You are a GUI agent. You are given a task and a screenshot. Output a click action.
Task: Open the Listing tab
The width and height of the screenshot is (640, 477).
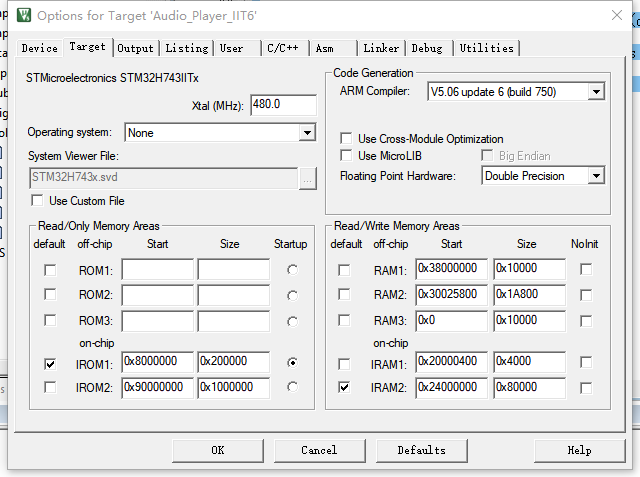(x=187, y=48)
